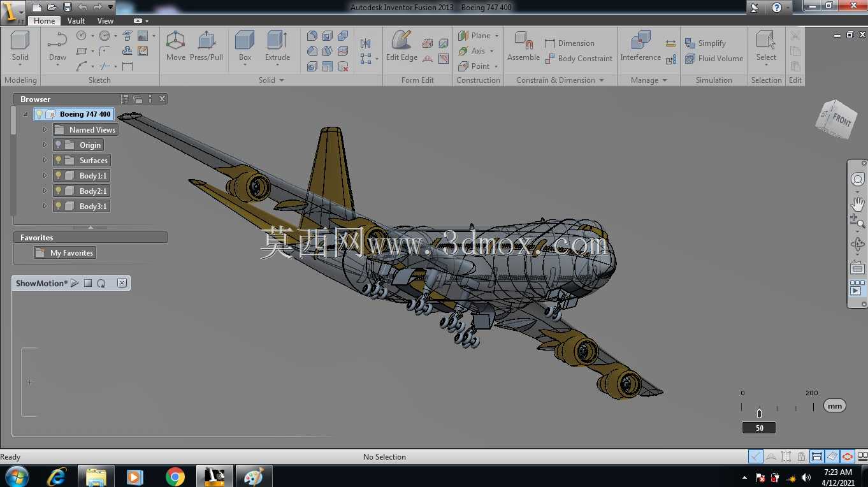
Task: Expand the Body1:1 node
Action: (45, 176)
